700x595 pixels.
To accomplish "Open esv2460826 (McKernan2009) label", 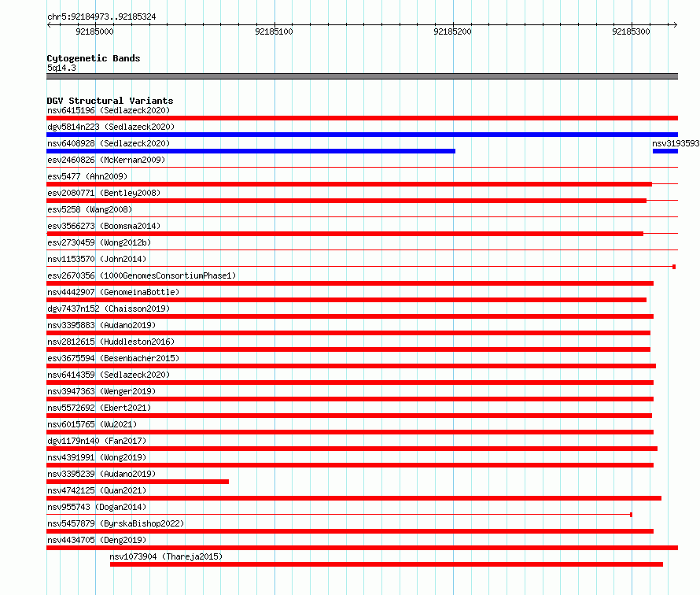I will click(x=106, y=160).
